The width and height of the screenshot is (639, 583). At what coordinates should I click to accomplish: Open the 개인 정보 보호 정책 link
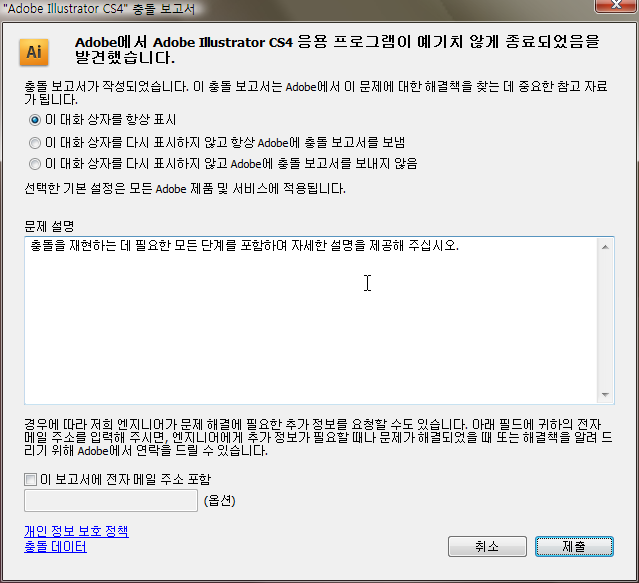pyautogui.click(x=76, y=531)
